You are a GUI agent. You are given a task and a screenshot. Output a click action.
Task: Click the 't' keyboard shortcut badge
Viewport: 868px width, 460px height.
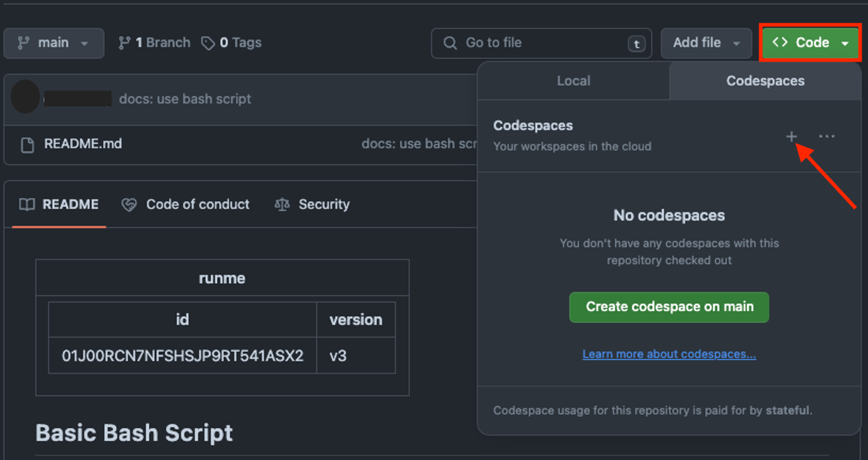636,44
